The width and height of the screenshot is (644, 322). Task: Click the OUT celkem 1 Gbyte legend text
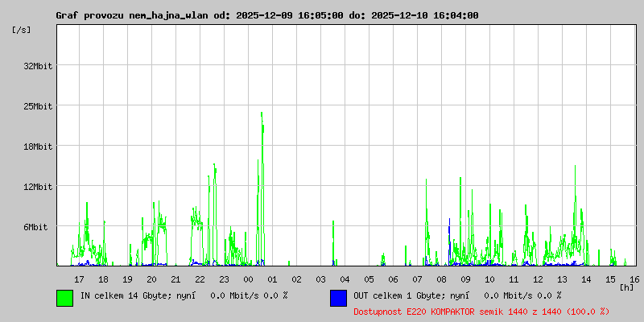coord(456,296)
